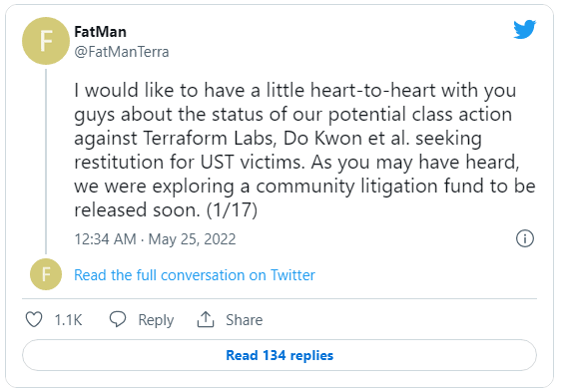
Task: Select the Reply text label
Action: (156, 320)
